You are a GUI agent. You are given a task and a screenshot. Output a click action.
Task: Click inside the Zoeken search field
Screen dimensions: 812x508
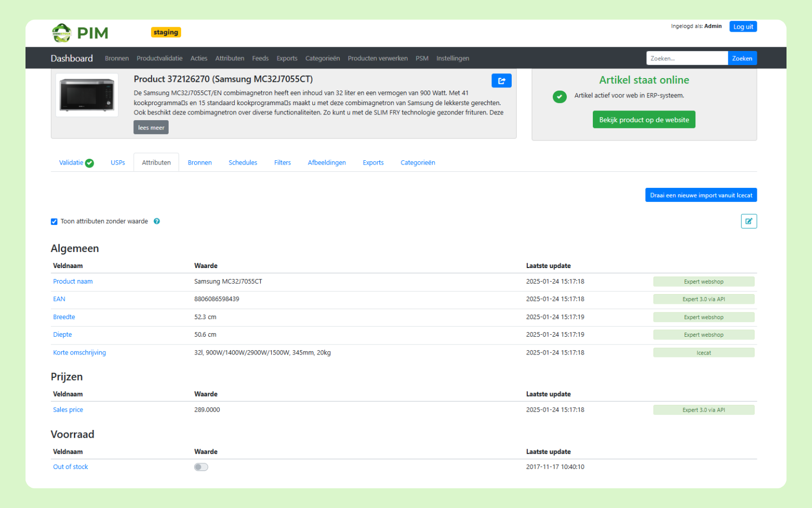point(687,58)
